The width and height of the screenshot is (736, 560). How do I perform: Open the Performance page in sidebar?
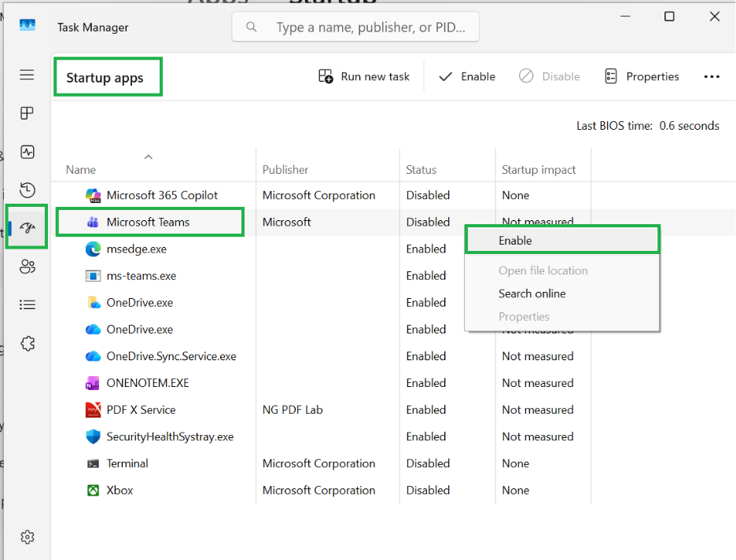tap(28, 152)
